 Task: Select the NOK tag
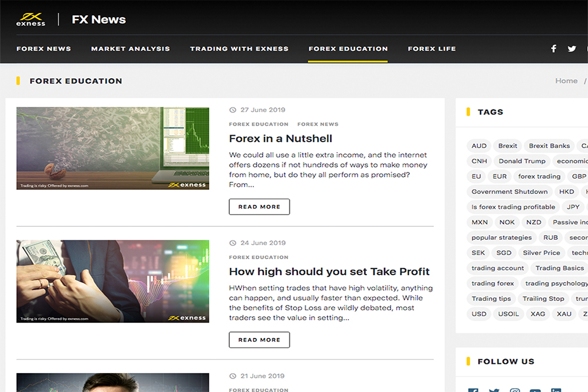point(507,223)
